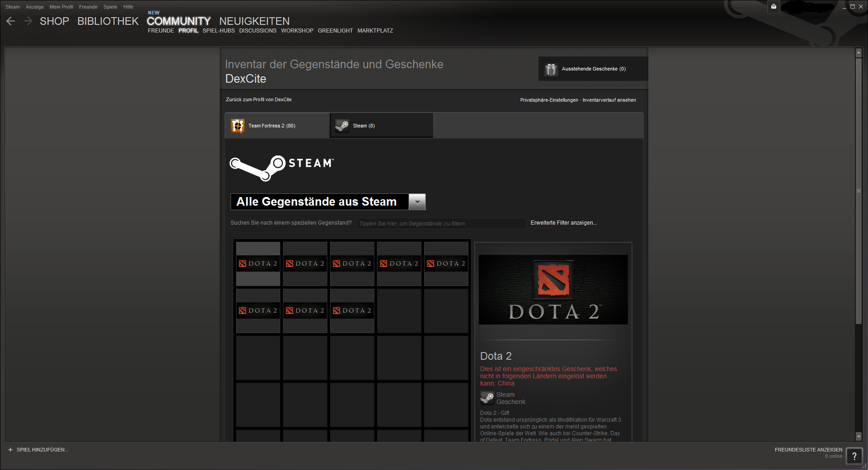868x470 pixels.
Task: Open the Spiele menu
Action: (x=110, y=7)
